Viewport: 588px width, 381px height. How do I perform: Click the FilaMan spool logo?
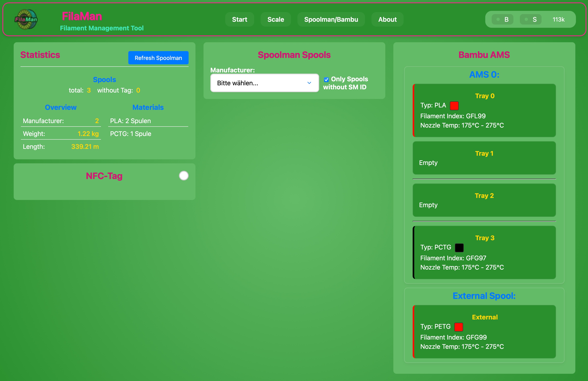[26, 19]
